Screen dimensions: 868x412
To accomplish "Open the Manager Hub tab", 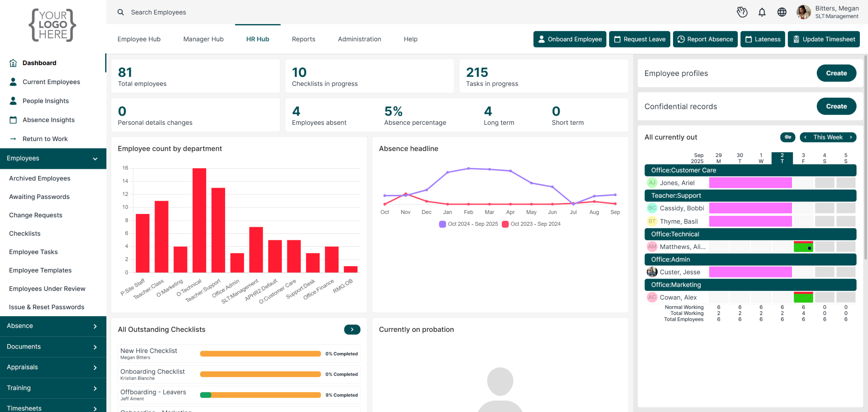I will [203, 39].
